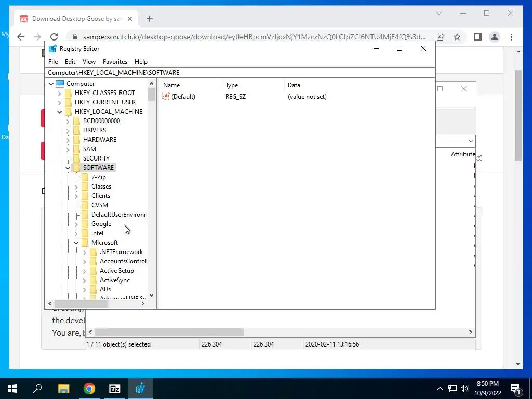
Task: Expand HKEY_CLASSES_ROOT key
Action: pos(59,93)
